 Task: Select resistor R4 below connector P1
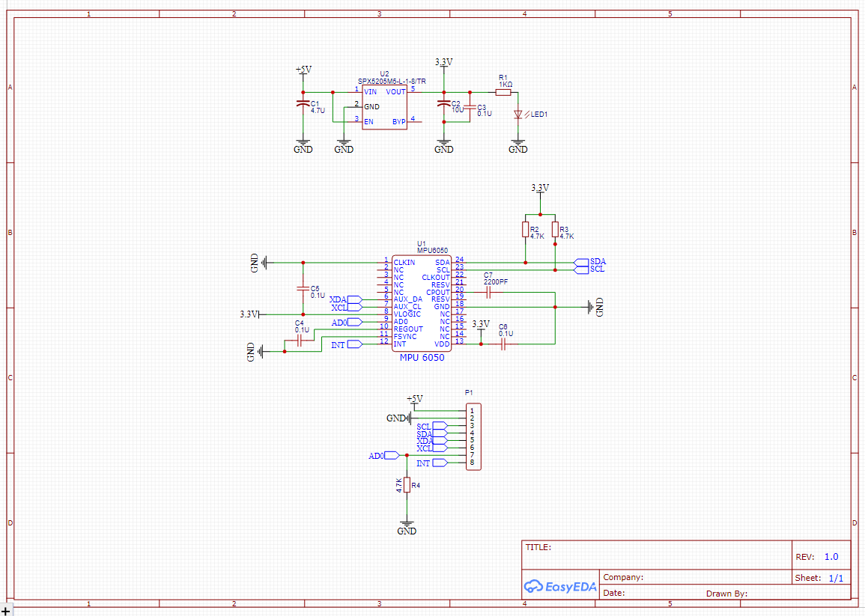click(407, 487)
